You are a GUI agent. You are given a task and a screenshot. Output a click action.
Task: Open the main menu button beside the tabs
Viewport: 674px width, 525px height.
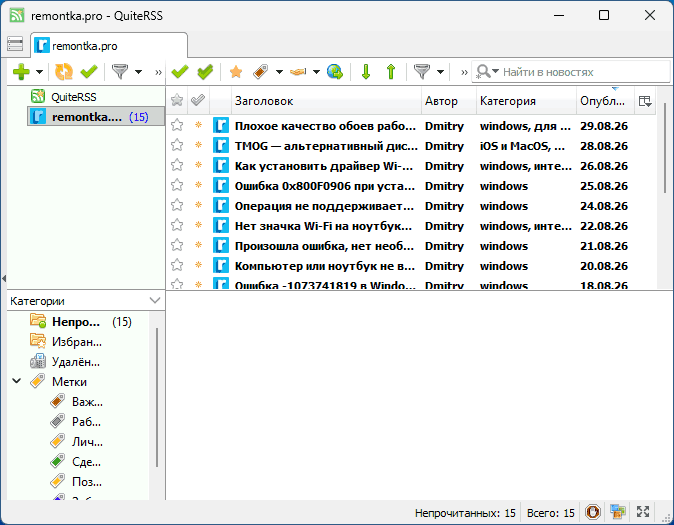(x=15, y=44)
